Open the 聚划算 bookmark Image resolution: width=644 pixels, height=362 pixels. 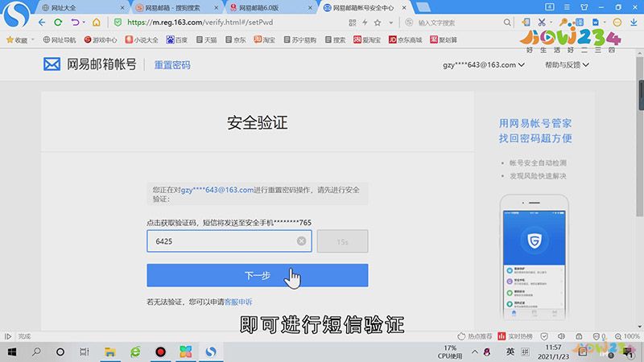(x=444, y=39)
